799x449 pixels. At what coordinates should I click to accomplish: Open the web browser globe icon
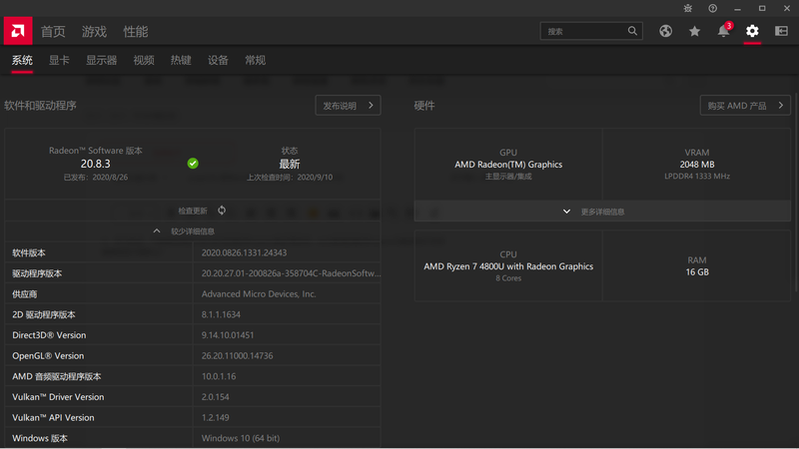tap(666, 31)
